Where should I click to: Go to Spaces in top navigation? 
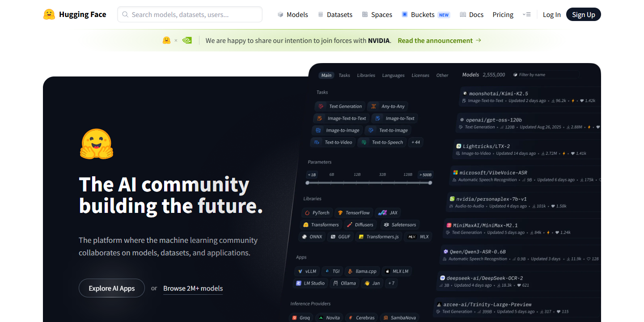(377, 14)
